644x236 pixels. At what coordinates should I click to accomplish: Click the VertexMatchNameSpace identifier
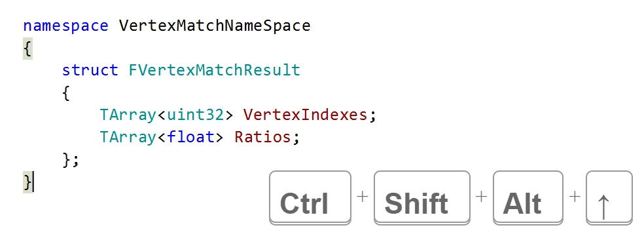(215, 26)
